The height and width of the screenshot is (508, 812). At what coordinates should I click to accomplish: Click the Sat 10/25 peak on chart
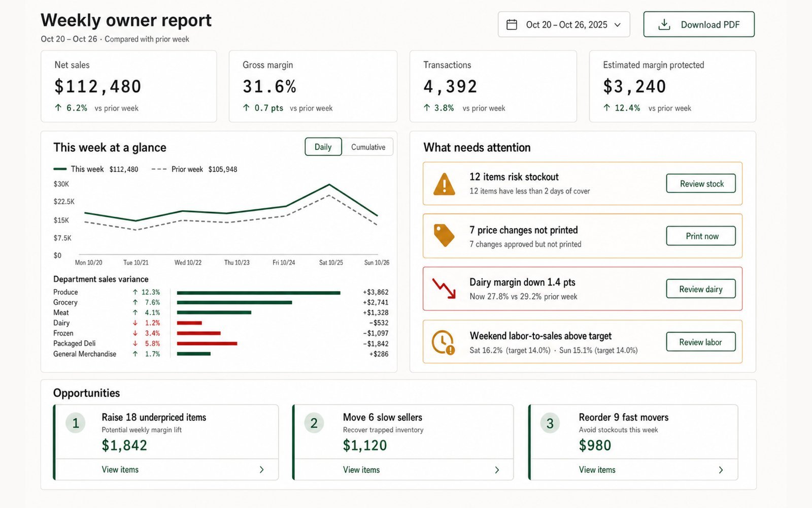tap(329, 184)
